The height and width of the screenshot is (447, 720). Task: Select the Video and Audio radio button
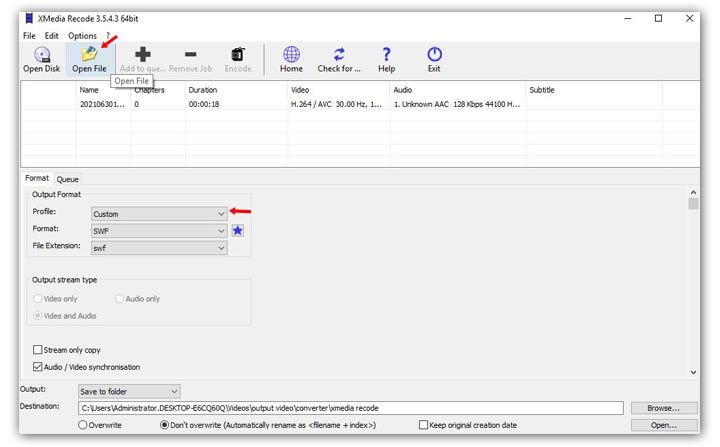[x=38, y=316]
